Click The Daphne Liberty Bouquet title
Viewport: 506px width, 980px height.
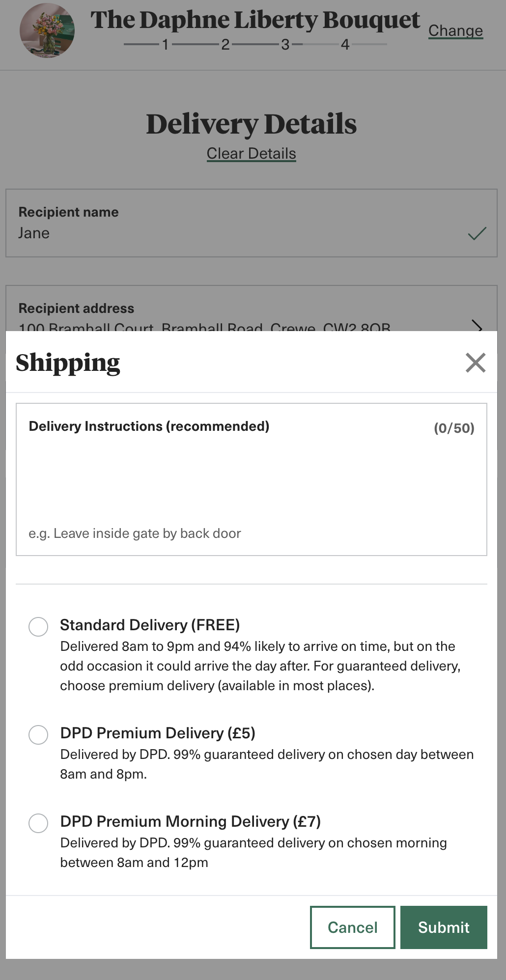pos(255,21)
